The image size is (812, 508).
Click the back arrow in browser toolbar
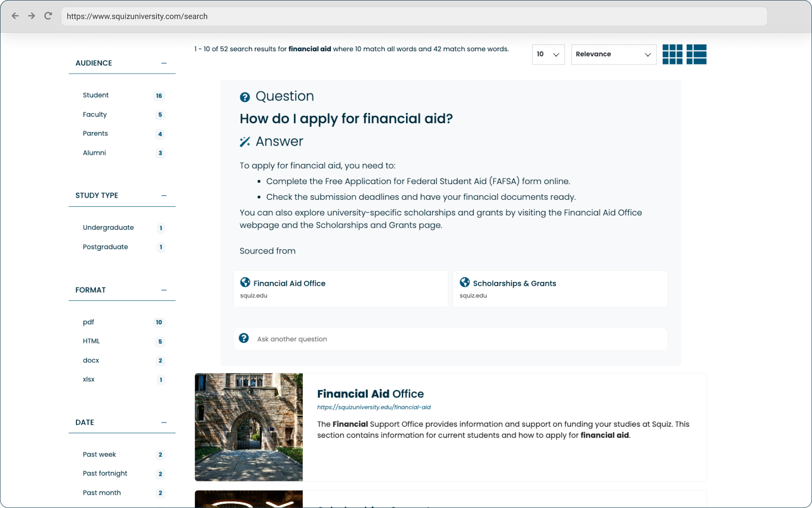[x=15, y=16]
